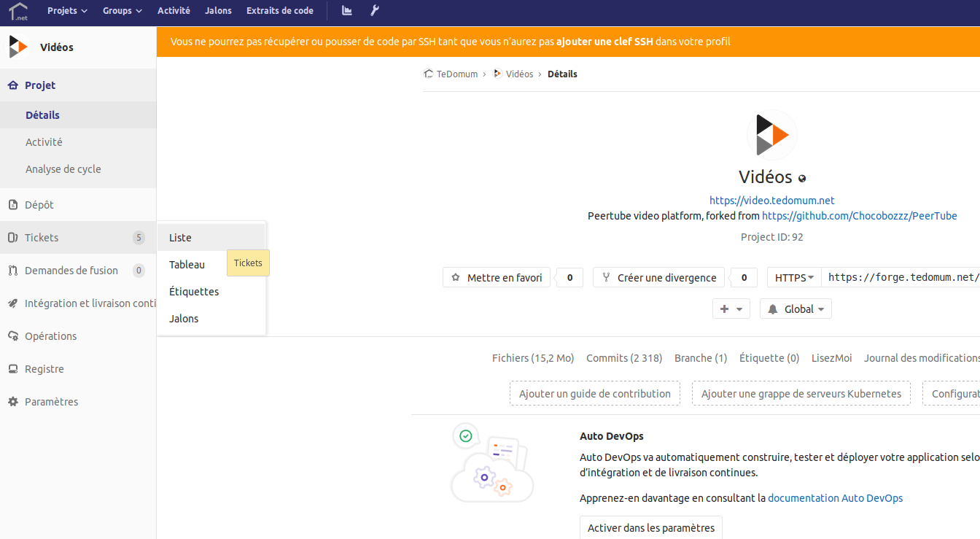Screen dimensions: 980x539
Task: Follow the ajouter une clef SSH link
Action: 604,42
